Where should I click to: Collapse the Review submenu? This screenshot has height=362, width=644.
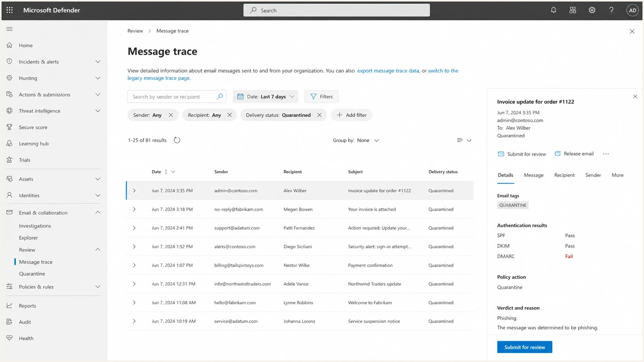(x=98, y=250)
